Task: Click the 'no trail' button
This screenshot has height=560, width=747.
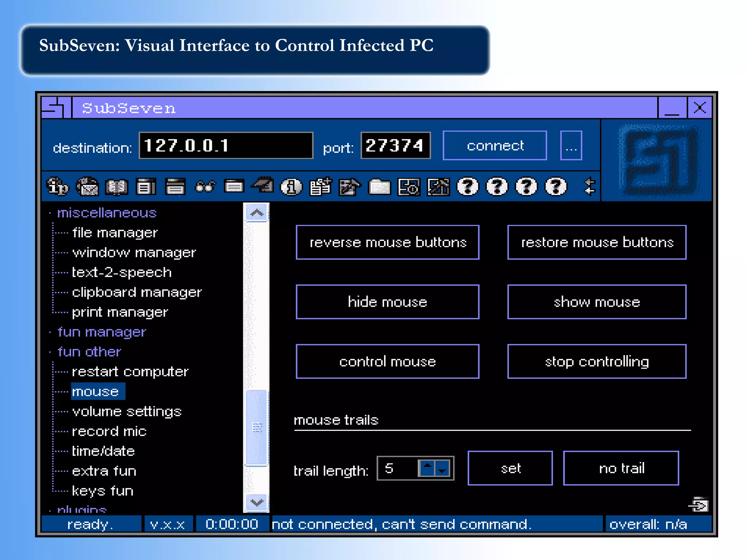Action: (621, 468)
